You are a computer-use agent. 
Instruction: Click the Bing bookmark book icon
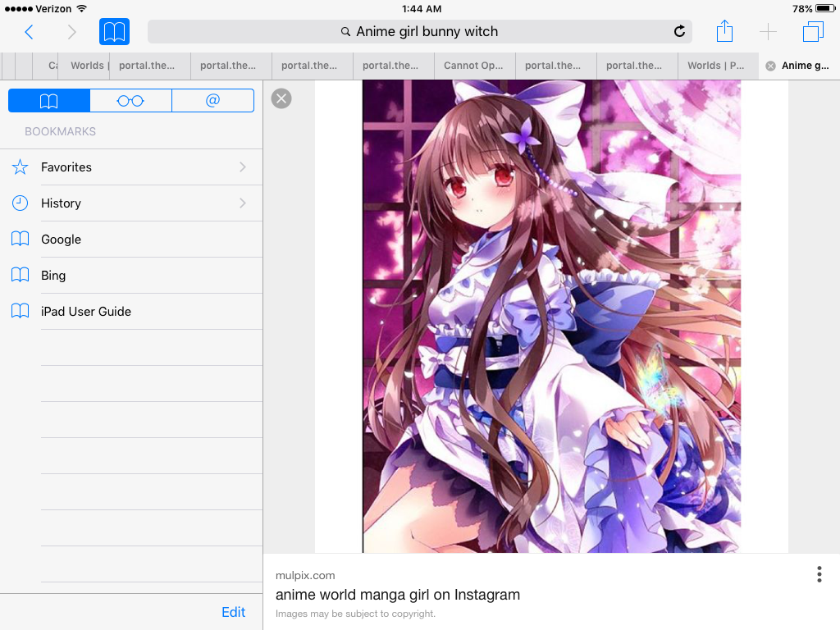tap(20, 275)
